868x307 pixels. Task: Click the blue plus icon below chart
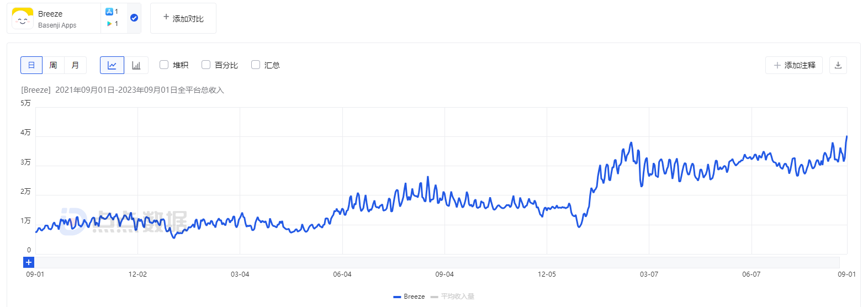29,262
